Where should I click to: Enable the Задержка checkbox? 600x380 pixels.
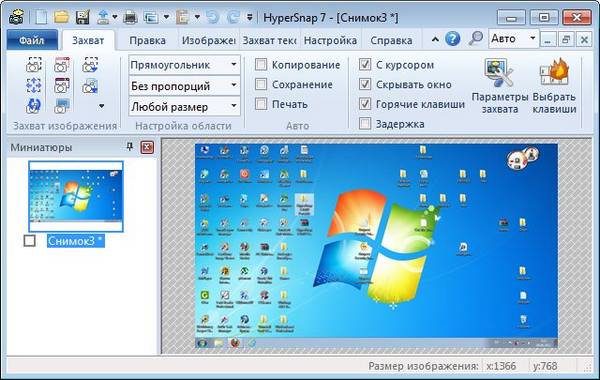coord(365,124)
